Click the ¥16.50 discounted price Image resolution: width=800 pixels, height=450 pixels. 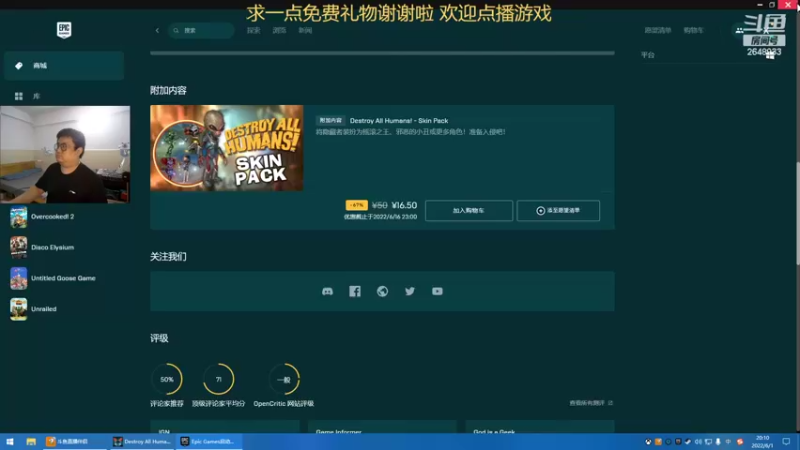(404, 205)
